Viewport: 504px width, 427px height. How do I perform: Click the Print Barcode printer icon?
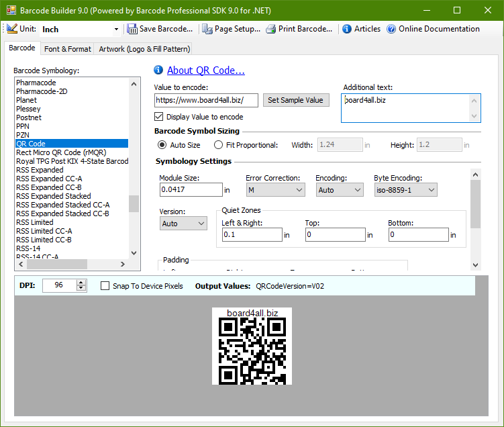pos(270,29)
